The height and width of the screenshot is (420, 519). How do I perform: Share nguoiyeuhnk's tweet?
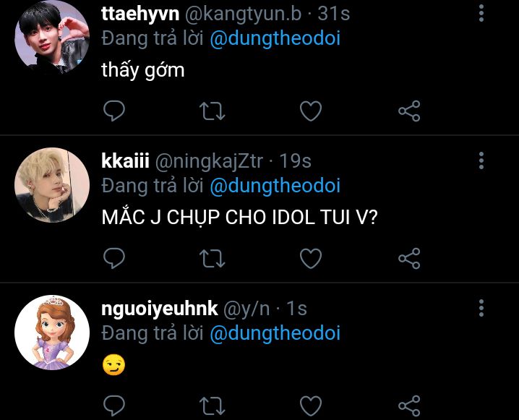click(x=409, y=406)
